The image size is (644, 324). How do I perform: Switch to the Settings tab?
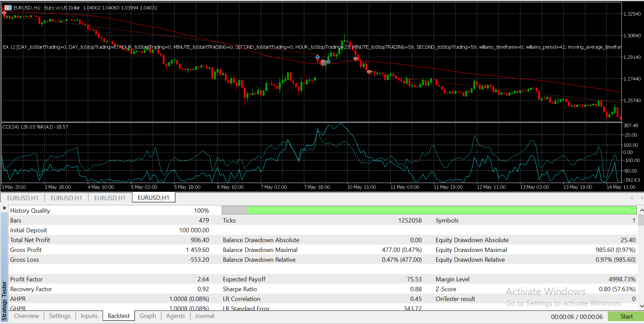tap(60, 316)
